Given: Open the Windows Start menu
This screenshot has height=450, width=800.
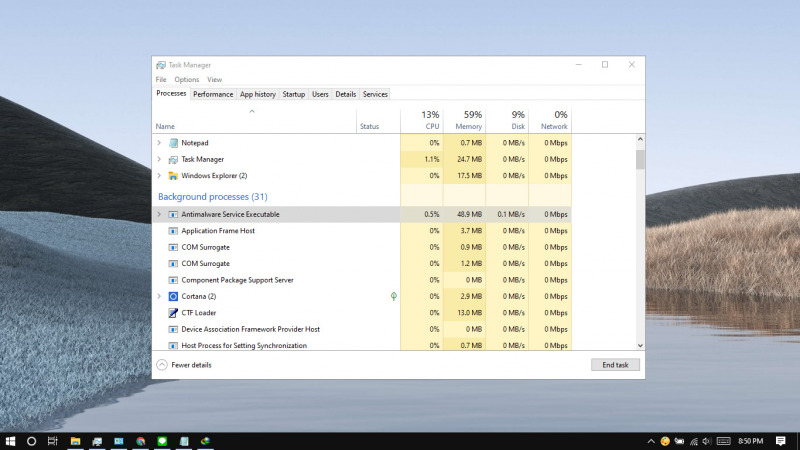Looking at the screenshot, I should coord(10,441).
